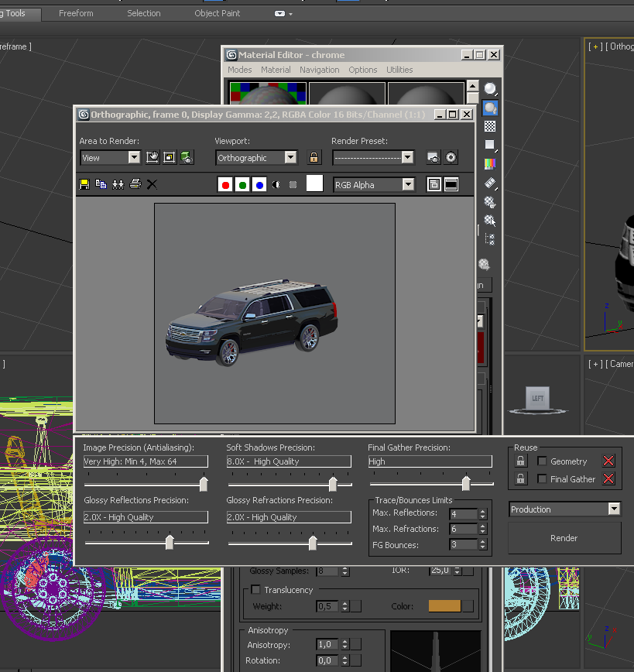Image resolution: width=634 pixels, height=672 pixels.
Task: Adjust the Soft Shadows Precision slider
Action: 333,485
